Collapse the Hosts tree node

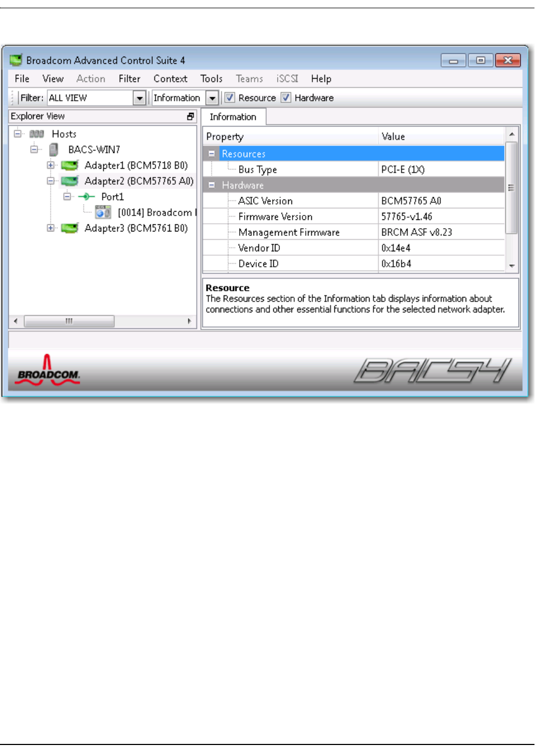[18, 134]
